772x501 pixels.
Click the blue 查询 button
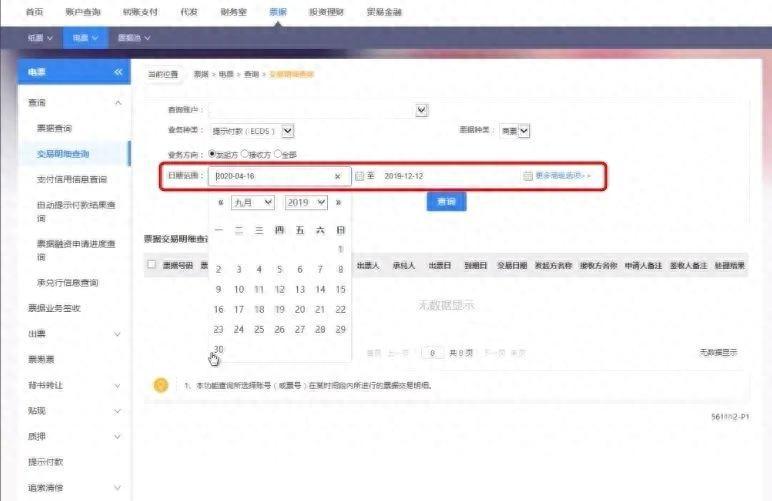click(446, 201)
